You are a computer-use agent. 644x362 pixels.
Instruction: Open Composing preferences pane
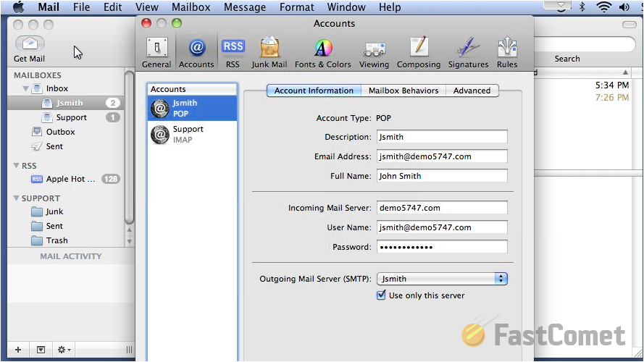pyautogui.click(x=419, y=53)
